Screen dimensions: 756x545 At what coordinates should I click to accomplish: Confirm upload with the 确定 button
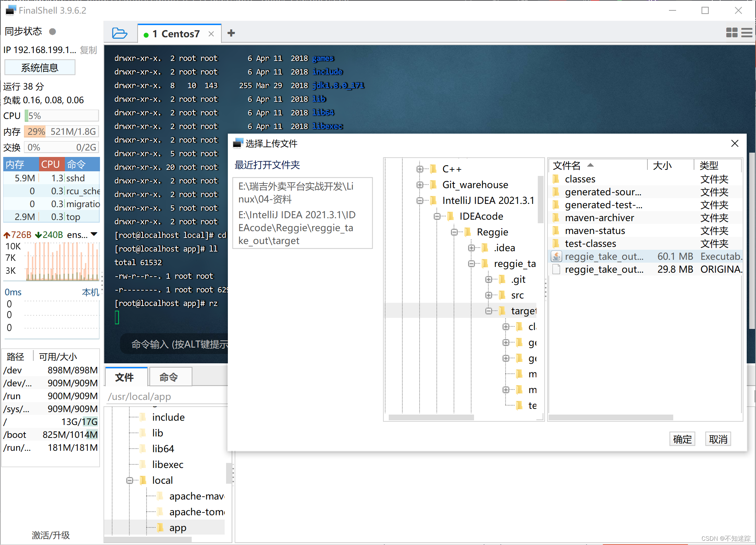(x=682, y=439)
